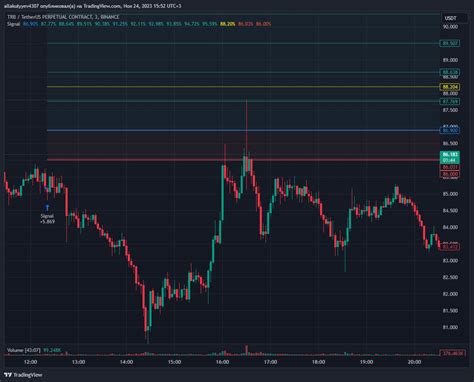Click the 16:00 time axis label
This screenshot has height=382, width=474.
coord(222,362)
